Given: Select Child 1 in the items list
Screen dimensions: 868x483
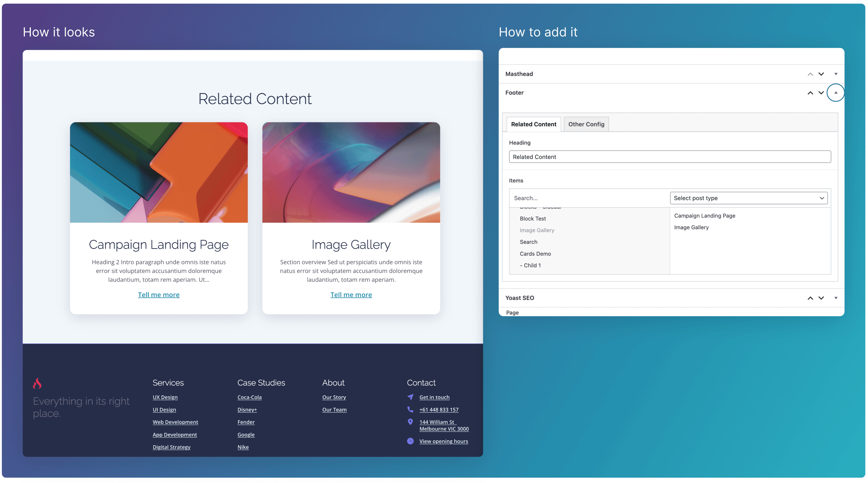Looking at the screenshot, I should click(x=530, y=265).
